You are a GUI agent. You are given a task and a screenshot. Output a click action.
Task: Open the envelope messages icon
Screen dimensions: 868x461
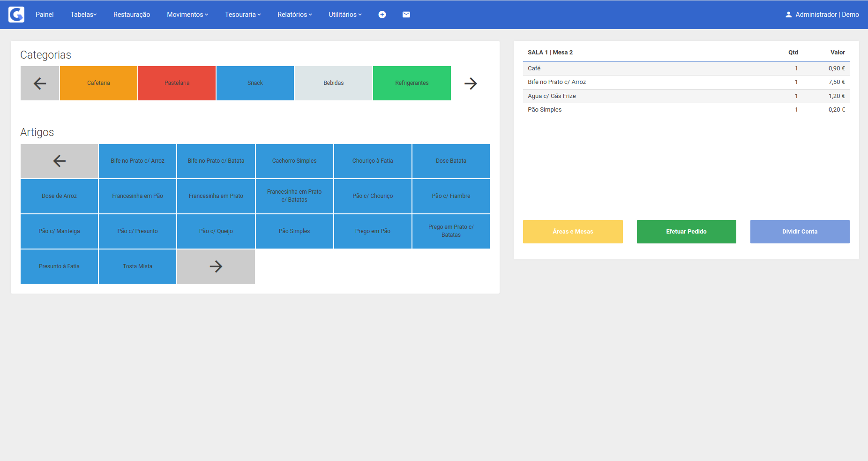(406, 15)
